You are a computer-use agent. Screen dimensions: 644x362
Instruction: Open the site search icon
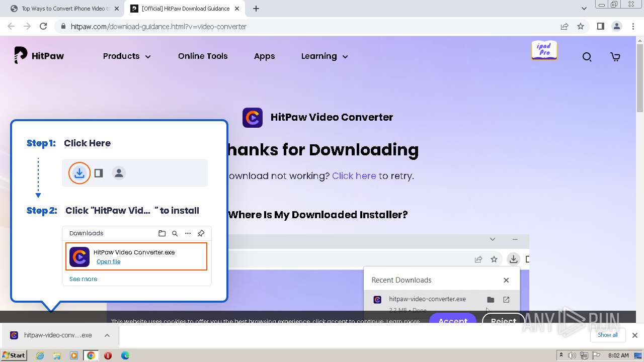point(587,57)
